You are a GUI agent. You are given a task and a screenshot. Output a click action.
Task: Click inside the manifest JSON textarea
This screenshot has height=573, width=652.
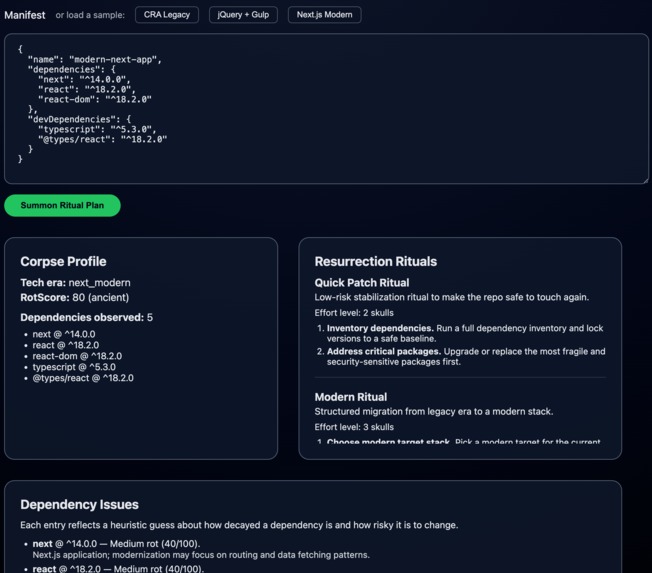326,109
